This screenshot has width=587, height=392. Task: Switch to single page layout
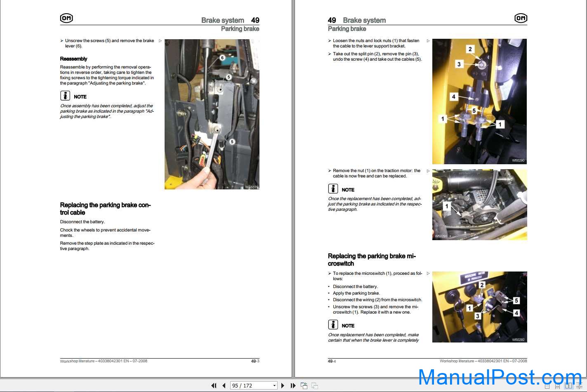[x=547, y=386]
